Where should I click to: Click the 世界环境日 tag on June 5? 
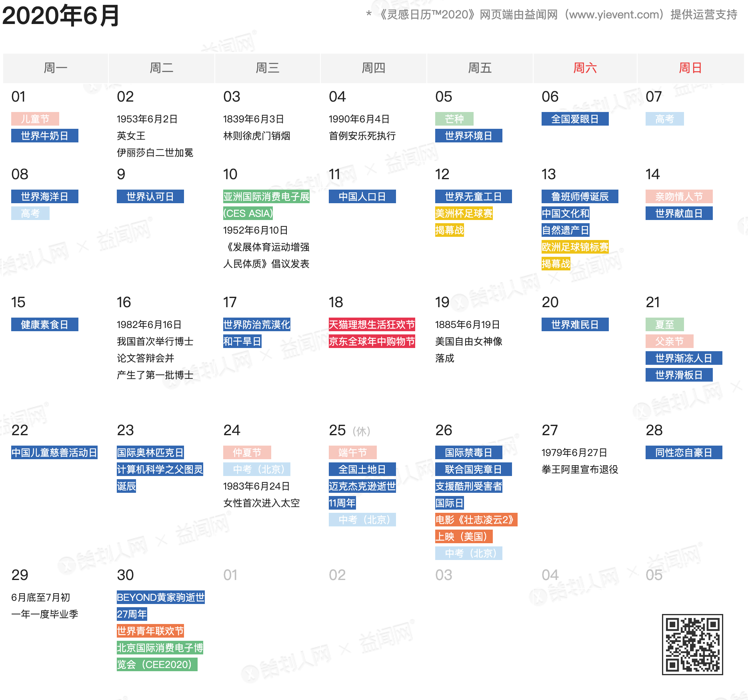pos(469,136)
